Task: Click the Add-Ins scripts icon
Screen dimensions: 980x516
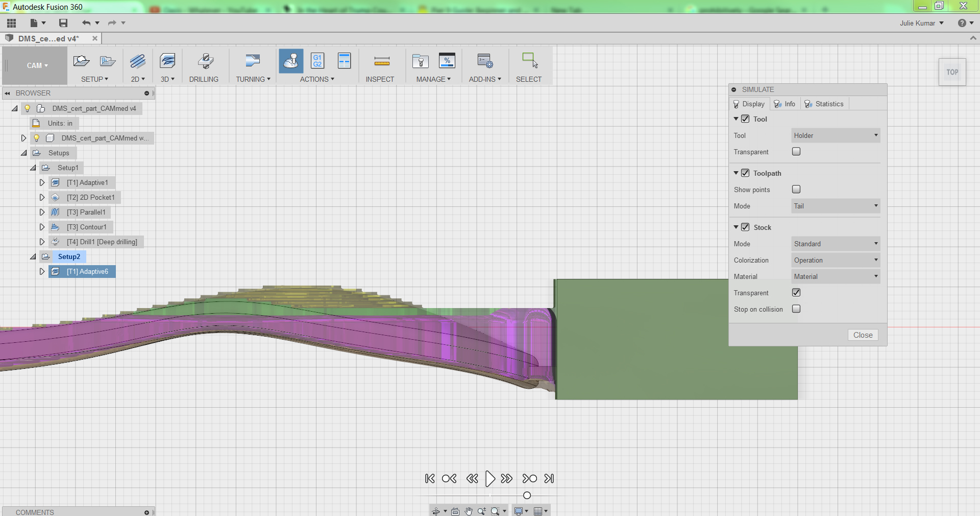Action: 485,61
